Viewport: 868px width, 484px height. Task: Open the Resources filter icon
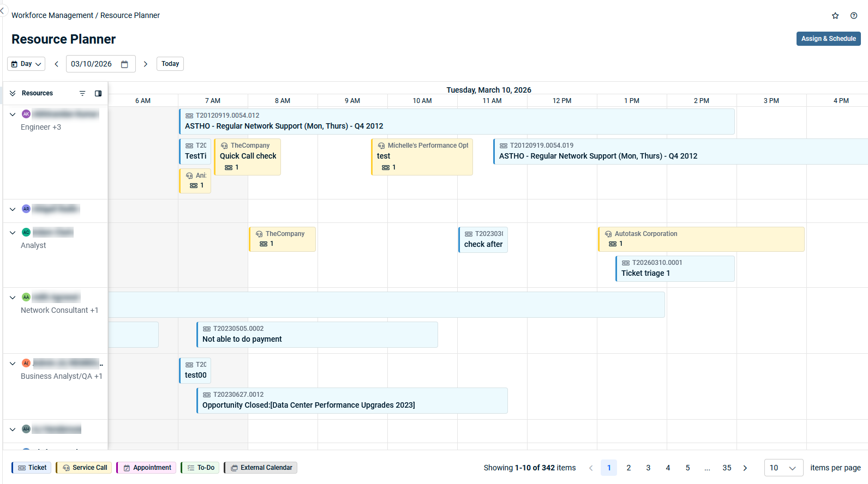tap(82, 94)
